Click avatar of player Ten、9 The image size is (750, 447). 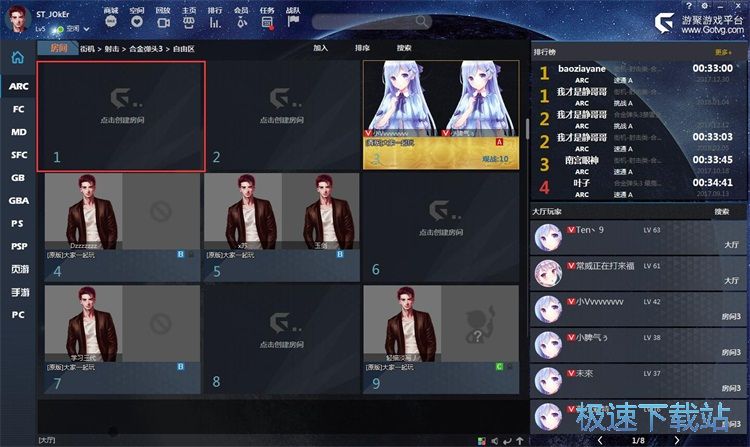548,238
